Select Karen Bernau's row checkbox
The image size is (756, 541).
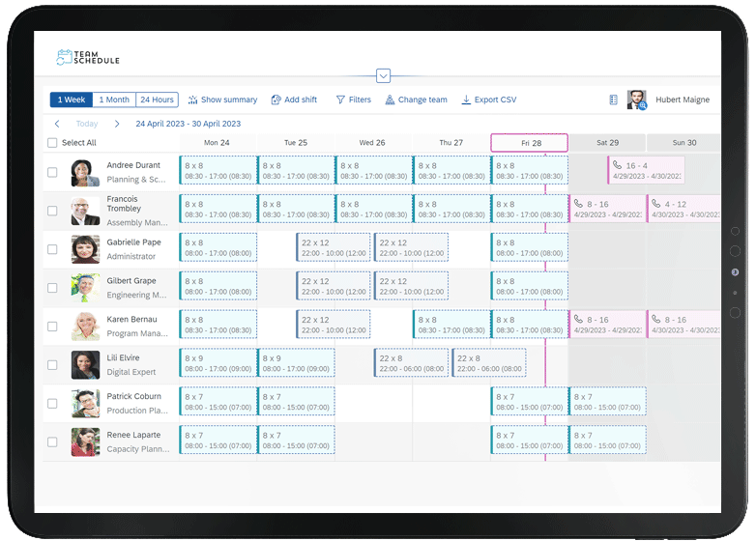52,327
